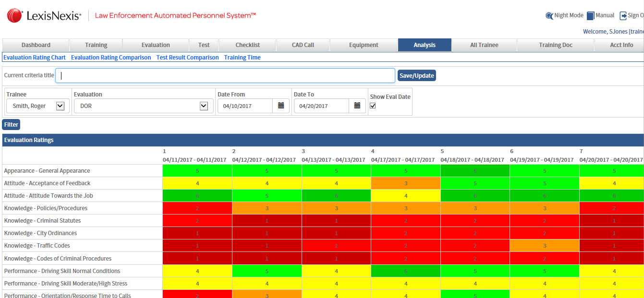The height and width of the screenshot is (298, 644).
Task: Open Date To calendar picker
Action: (x=357, y=106)
